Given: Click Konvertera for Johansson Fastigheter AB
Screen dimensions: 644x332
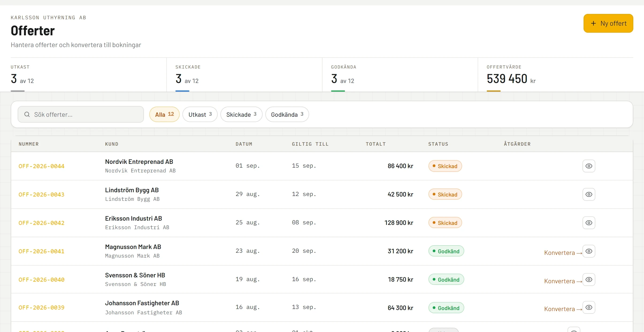Looking at the screenshot, I should (x=563, y=309).
